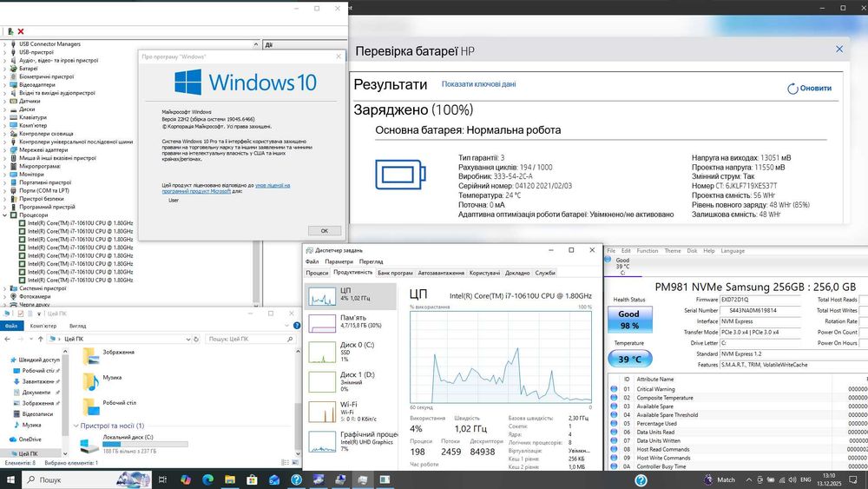Viewport: 868px width, 489px height.
Task: Collapse Пристрої та носії group
Action: coord(76,426)
